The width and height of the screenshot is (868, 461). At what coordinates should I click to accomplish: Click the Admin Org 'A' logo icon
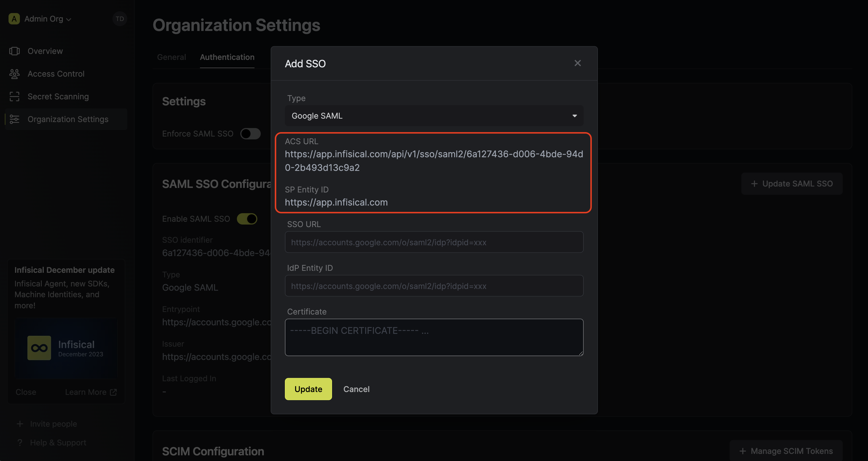coord(14,19)
